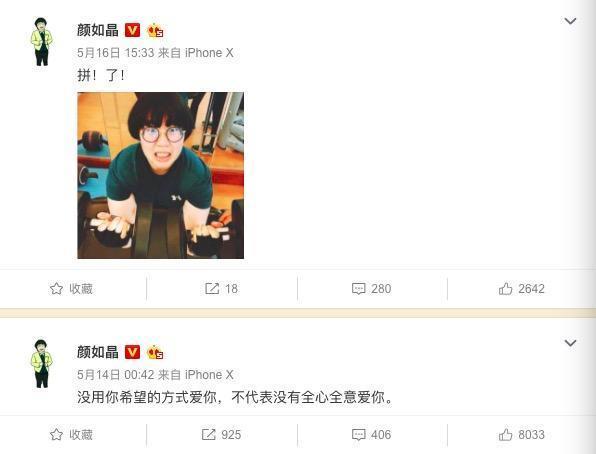Viewport: 596px width, 454px height.
Task: Expand the chevron menu on the second post
Action: coord(570,343)
